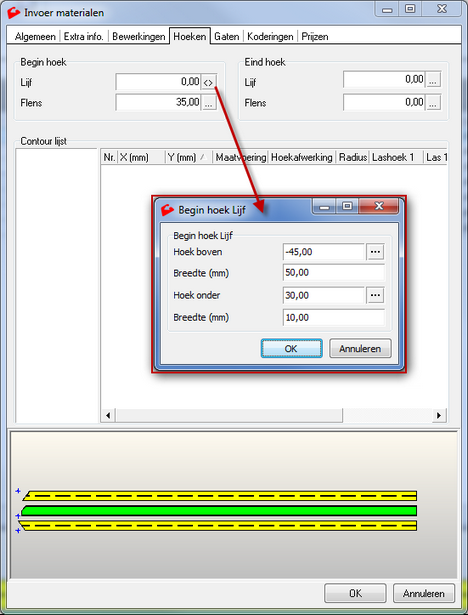Click right arrow of contour list scrollbar
Viewport: 468px width, 615px height.
pyautogui.click(x=439, y=415)
